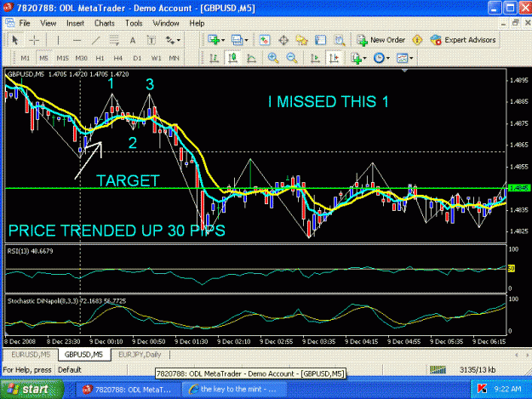Screen dimensions: 532x399
Task: Switch chart to bar chart
Action: [x=214, y=59]
